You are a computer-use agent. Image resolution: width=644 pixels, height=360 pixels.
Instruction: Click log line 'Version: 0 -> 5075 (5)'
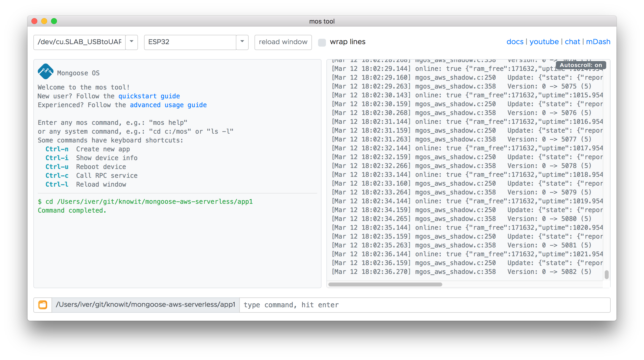[x=461, y=86]
